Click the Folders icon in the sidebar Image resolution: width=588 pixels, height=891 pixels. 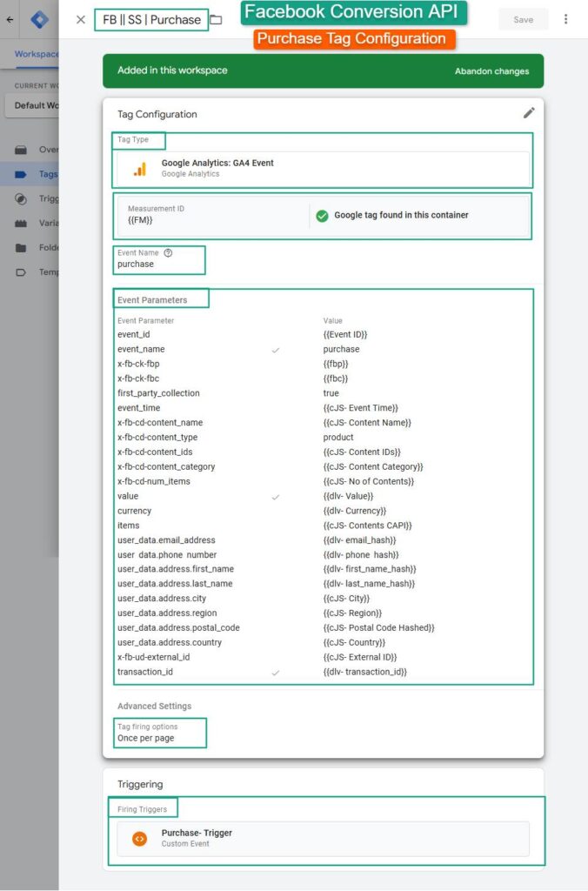click(21, 248)
